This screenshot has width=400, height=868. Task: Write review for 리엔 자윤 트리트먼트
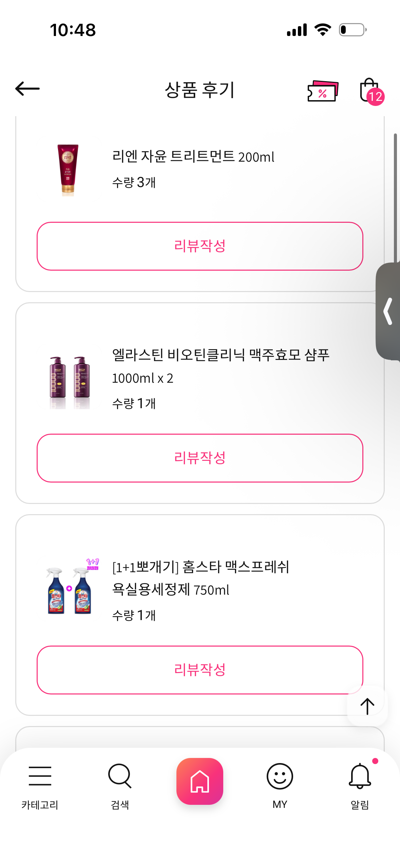coord(200,246)
